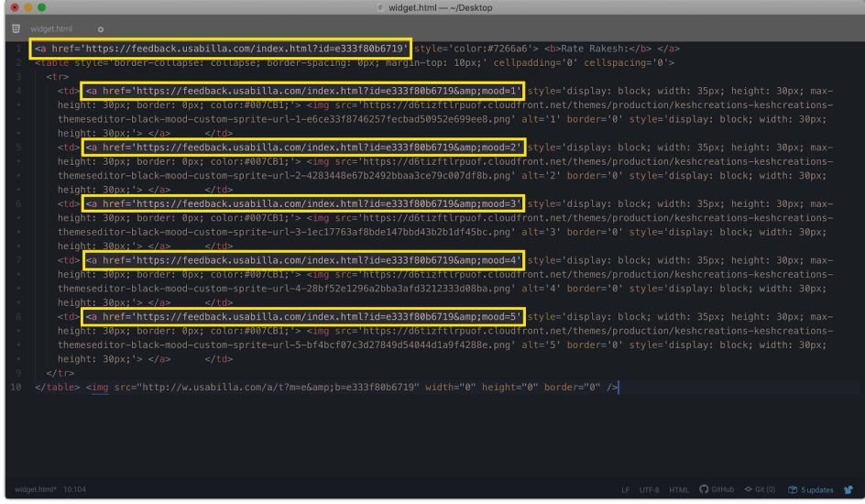Click the modified dot on widget.html tab
The height and width of the screenshot is (504, 865).
(x=101, y=29)
